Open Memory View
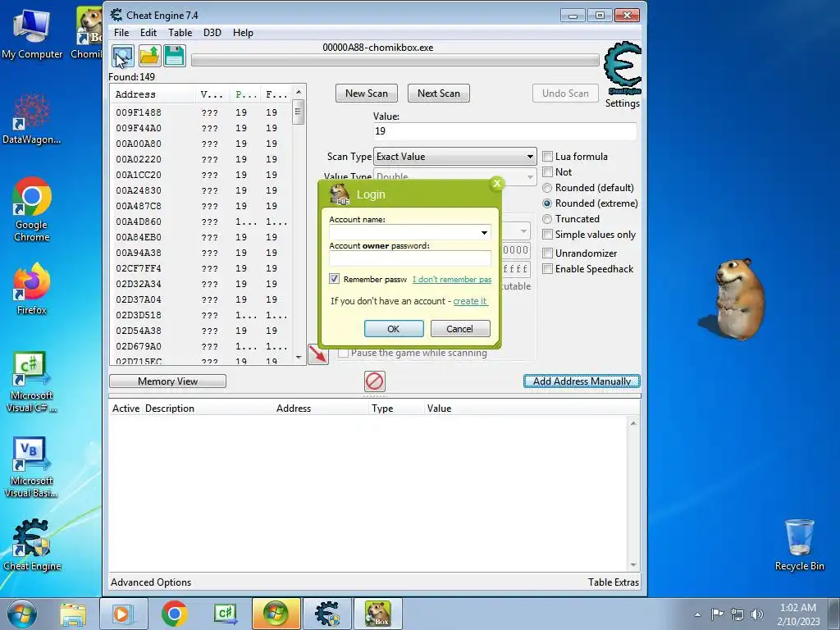840x630 pixels. click(167, 381)
